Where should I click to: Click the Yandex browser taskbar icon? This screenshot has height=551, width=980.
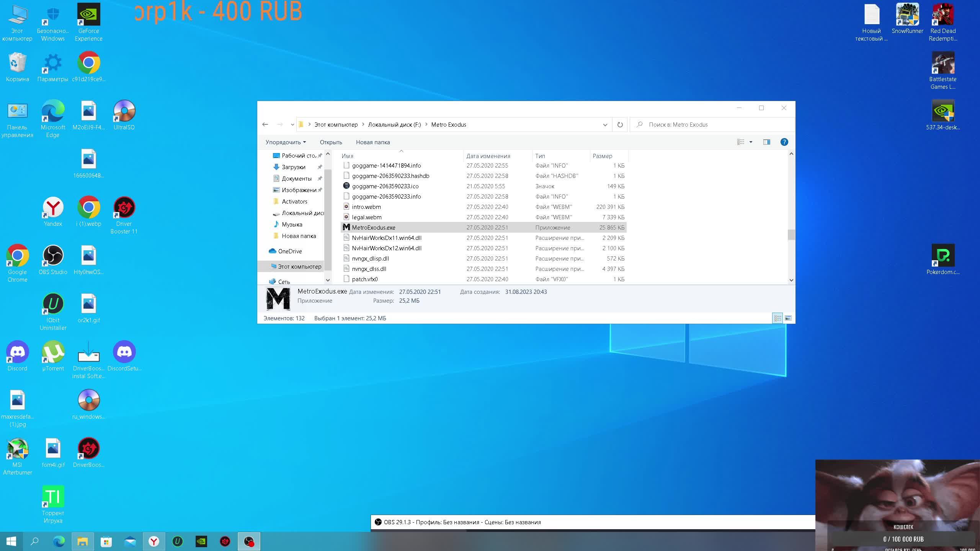pyautogui.click(x=154, y=541)
